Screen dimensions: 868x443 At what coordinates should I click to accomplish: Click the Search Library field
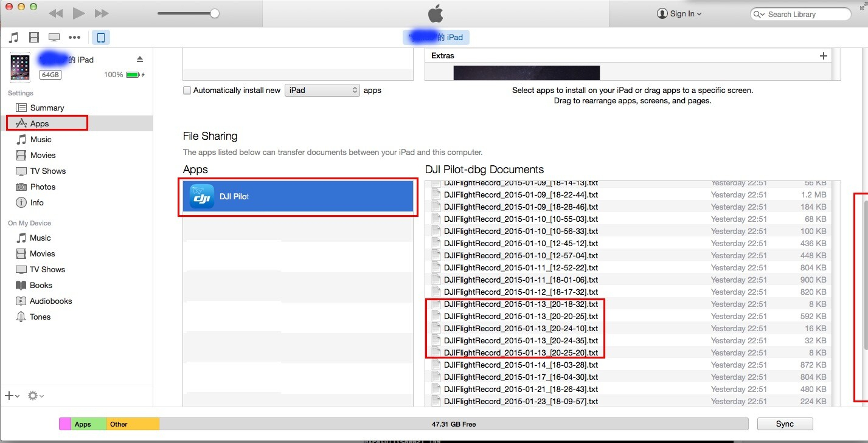tap(800, 14)
